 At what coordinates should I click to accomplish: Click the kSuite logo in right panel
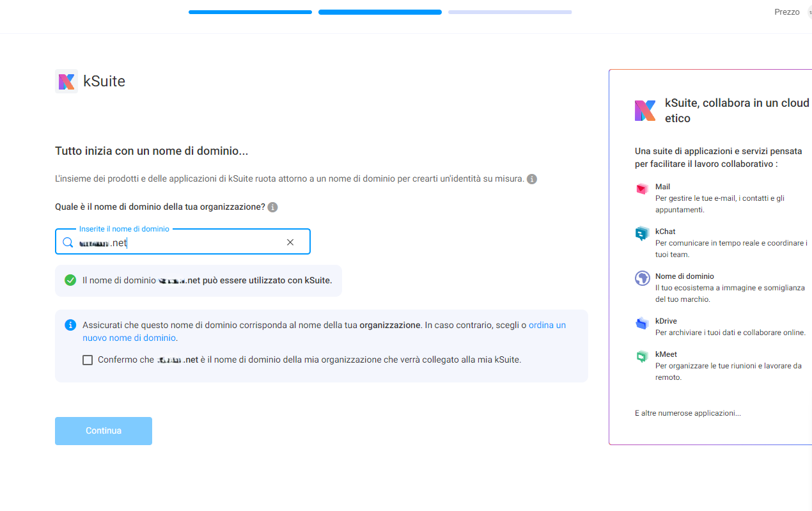tap(645, 111)
